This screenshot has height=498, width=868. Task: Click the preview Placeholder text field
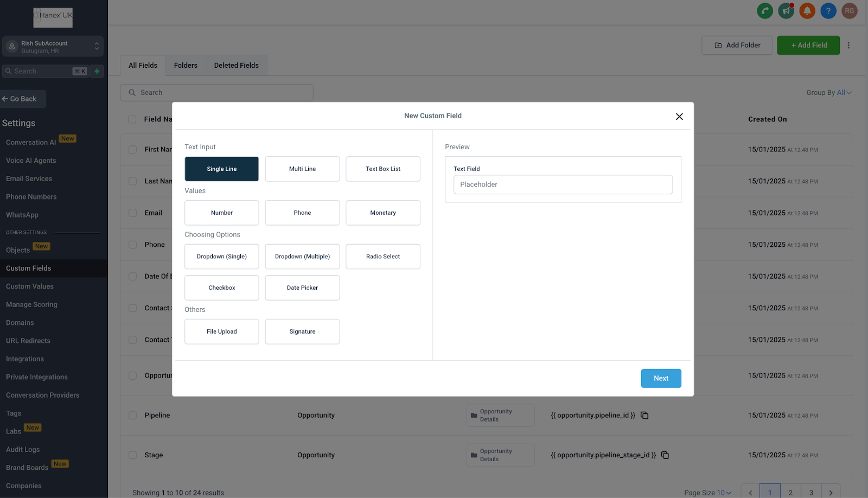click(x=563, y=184)
